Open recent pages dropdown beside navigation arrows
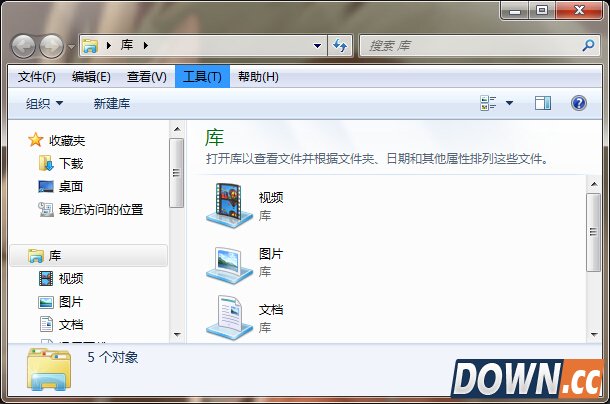Viewport: 610px width, 404px height. [71, 47]
